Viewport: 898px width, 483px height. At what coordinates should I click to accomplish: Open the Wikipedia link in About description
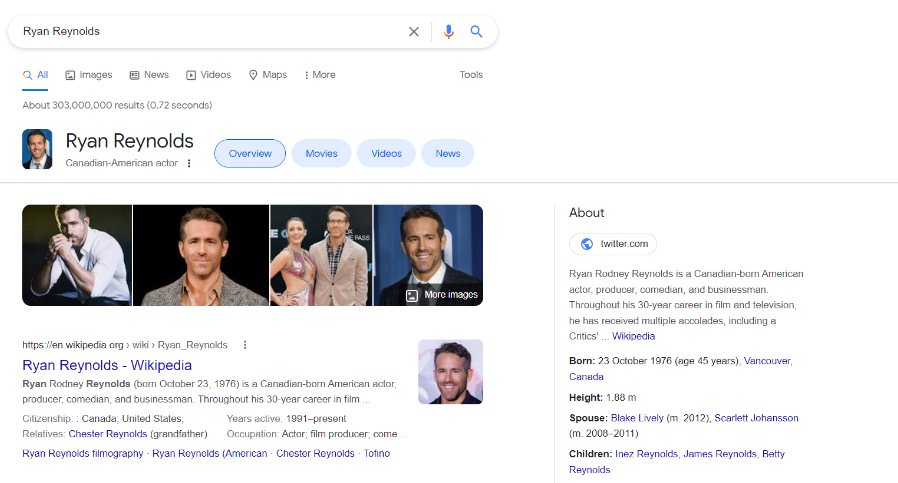(633, 336)
